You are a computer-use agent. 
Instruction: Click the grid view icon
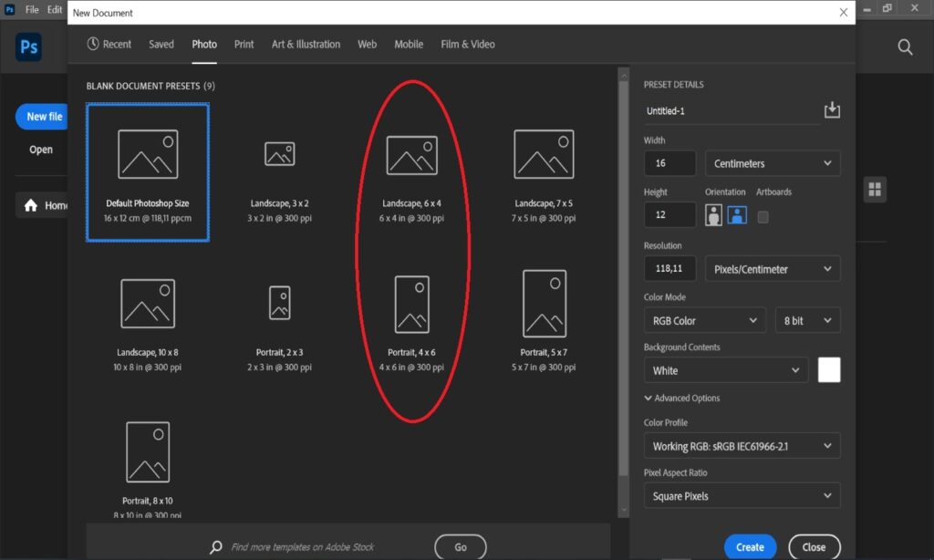click(x=875, y=189)
